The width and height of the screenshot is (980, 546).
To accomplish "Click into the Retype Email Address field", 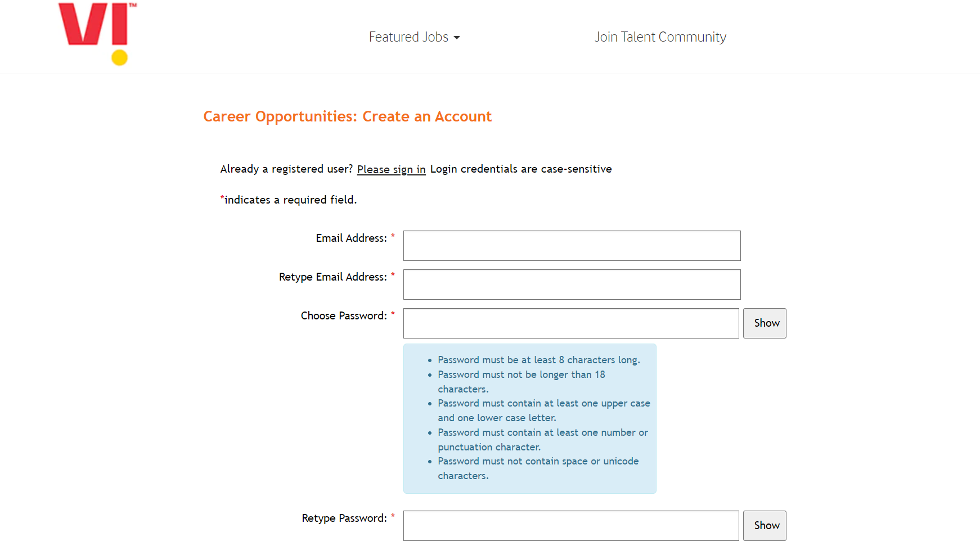I will pos(572,285).
